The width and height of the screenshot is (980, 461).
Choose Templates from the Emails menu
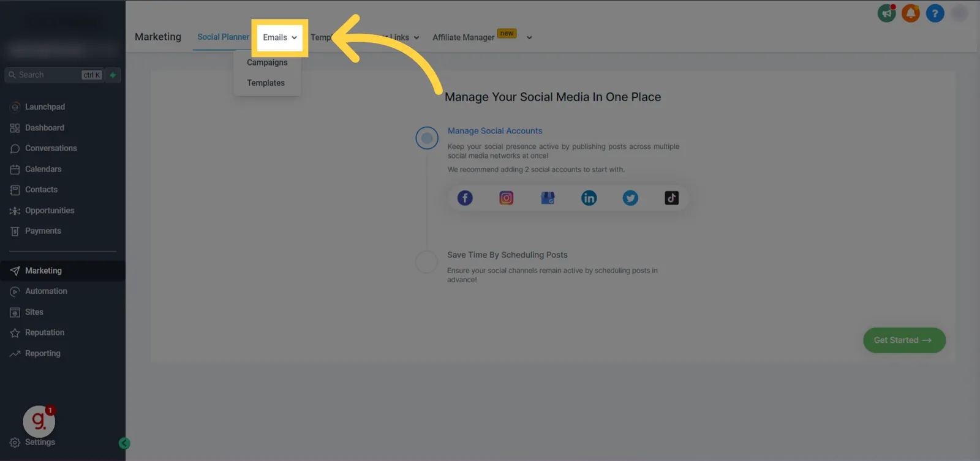click(266, 83)
